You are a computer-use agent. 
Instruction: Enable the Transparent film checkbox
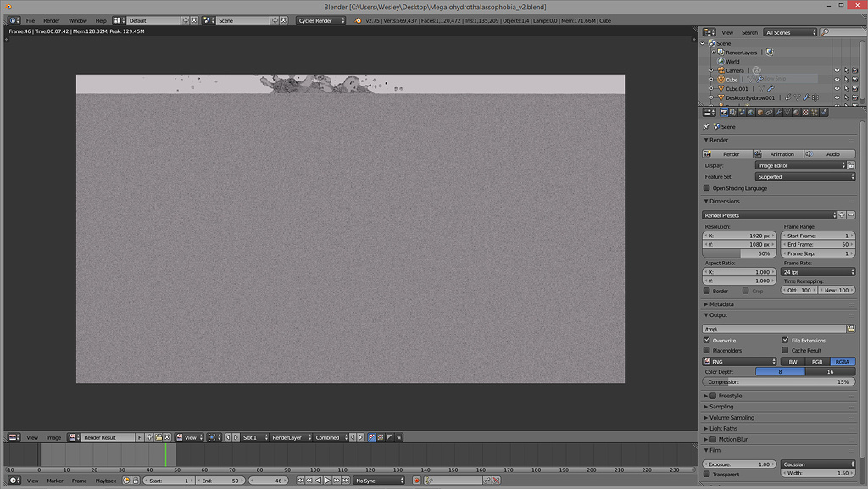pyautogui.click(x=707, y=474)
